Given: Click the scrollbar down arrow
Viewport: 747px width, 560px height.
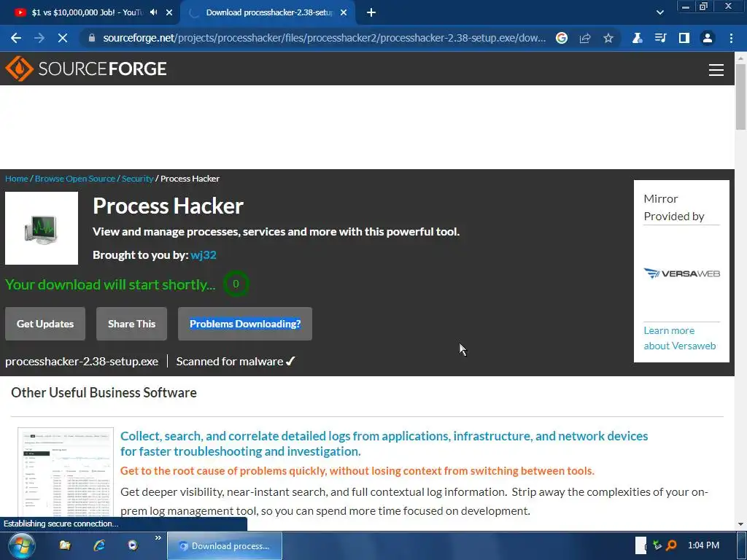Looking at the screenshot, I should coord(740,524).
